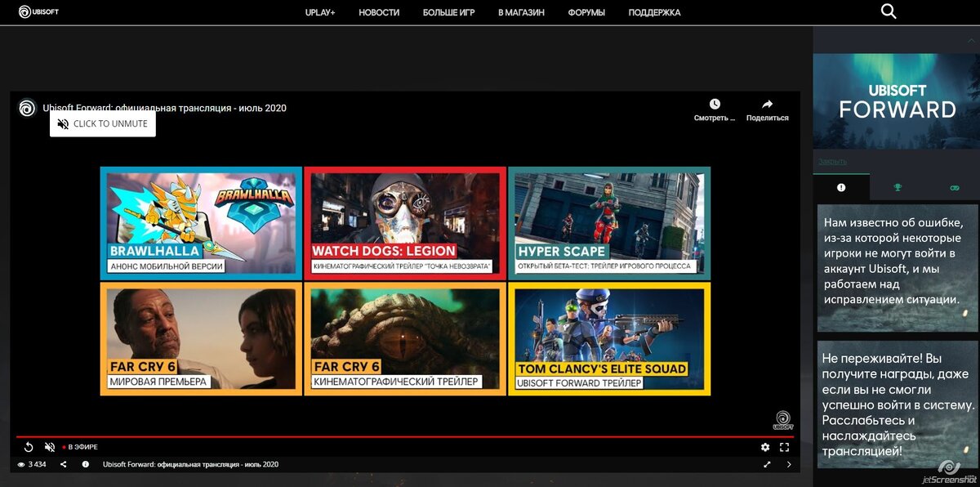
Task: Click the right chevron under the player
Action: tap(789, 464)
